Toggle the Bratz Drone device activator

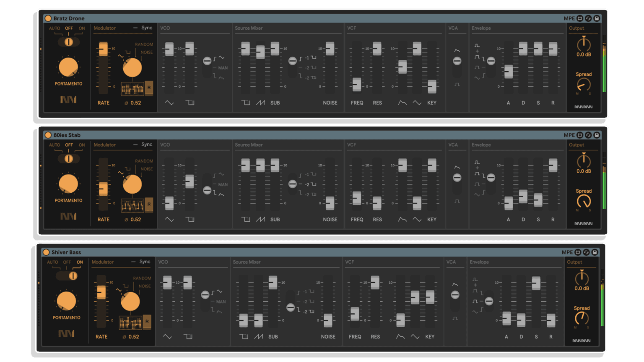pos(48,18)
